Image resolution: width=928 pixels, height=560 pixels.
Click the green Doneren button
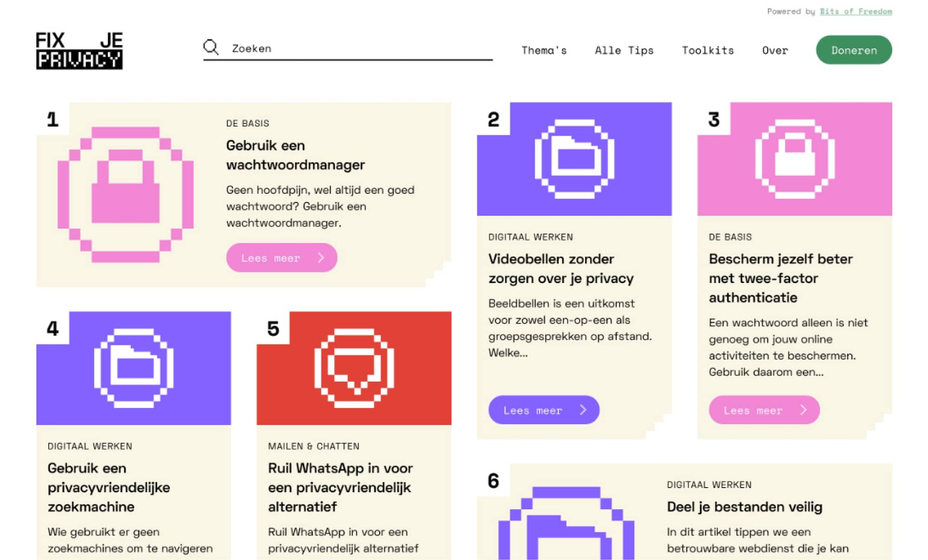pos(854,50)
